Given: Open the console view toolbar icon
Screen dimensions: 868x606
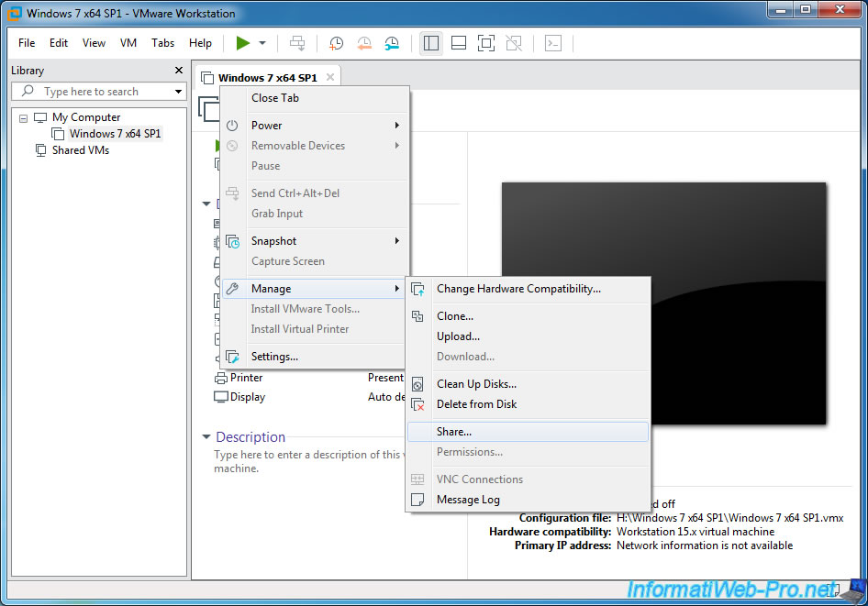Looking at the screenshot, I should (x=553, y=43).
